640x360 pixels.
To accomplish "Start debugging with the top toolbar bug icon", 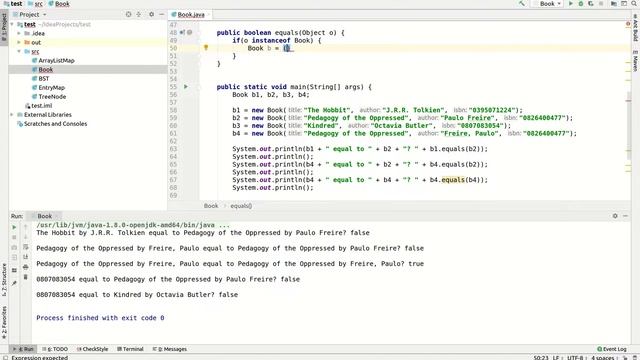I will coord(581,4).
